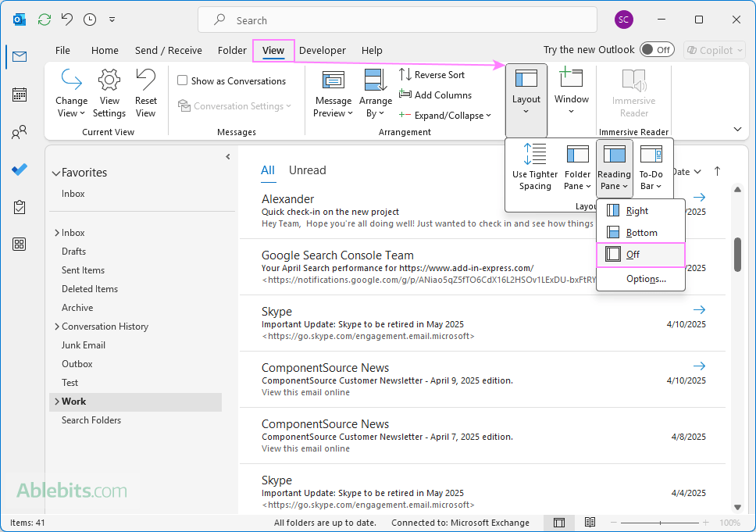756x532 pixels.
Task: Open More Apps grid icon
Action: (x=20, y=244)
